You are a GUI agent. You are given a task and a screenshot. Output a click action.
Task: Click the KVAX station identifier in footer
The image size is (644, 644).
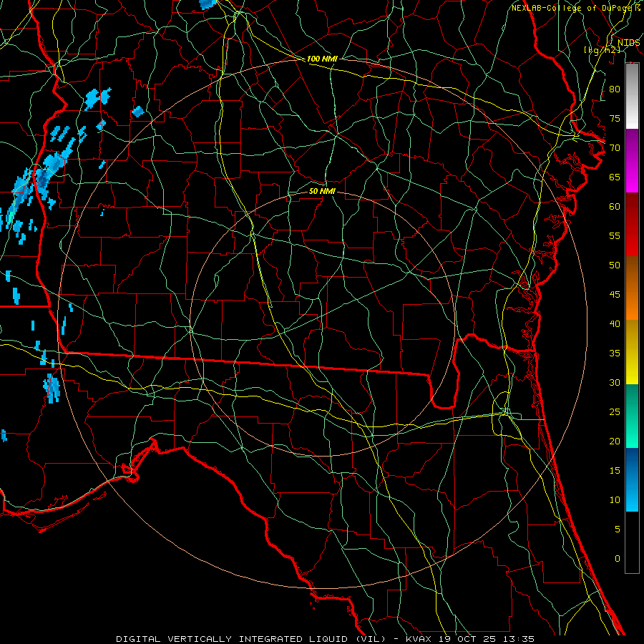[418, 639]
